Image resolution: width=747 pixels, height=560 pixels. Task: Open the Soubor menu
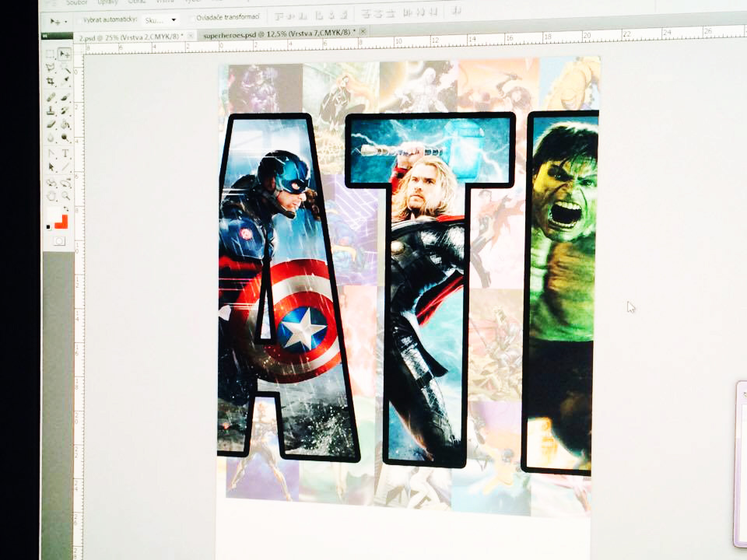point(77,2)
